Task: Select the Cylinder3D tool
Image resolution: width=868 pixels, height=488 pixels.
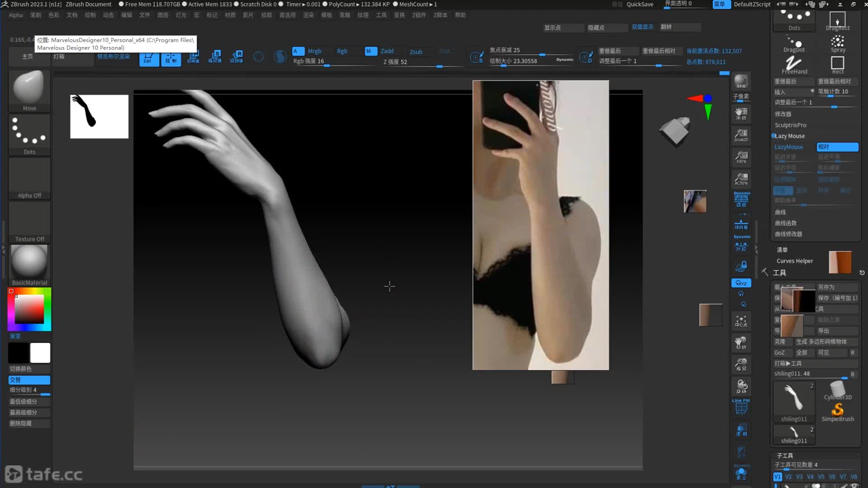Action: pyautogui.click(x=837, y=390)
